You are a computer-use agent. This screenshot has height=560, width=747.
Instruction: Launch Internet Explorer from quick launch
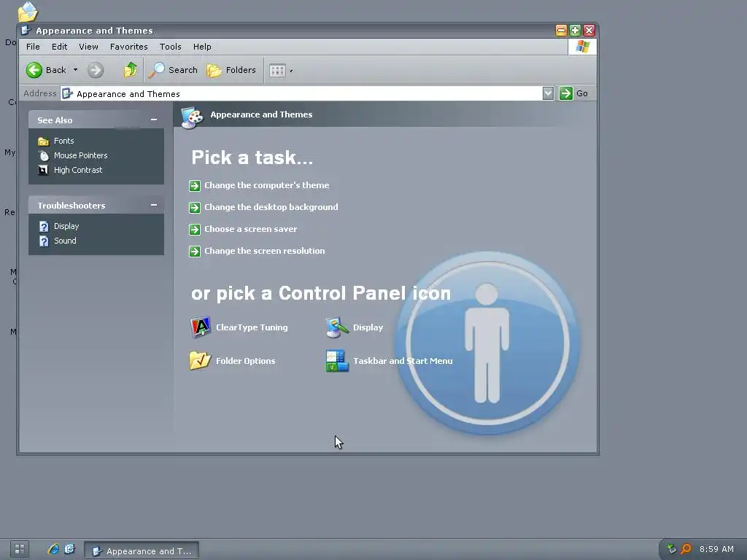click(53, 549)
